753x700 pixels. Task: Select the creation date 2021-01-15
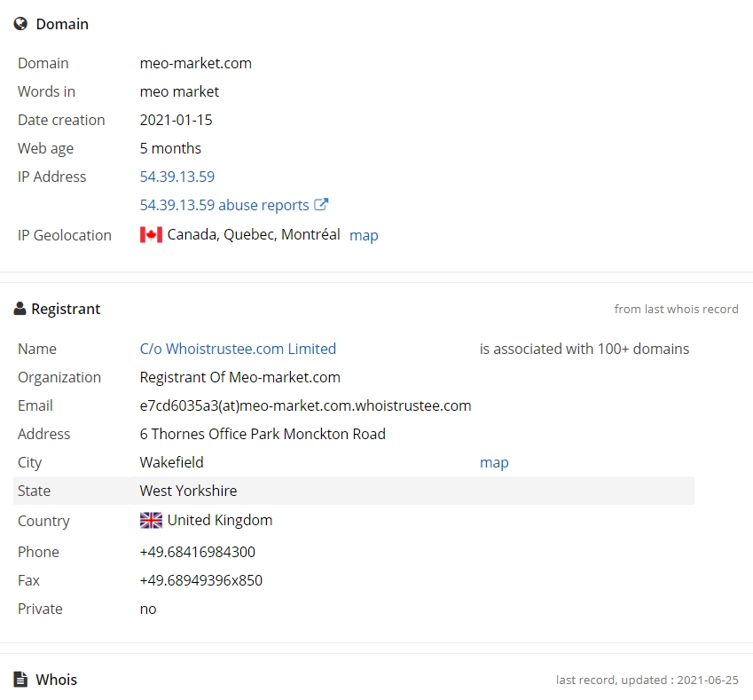coord(176,120)
